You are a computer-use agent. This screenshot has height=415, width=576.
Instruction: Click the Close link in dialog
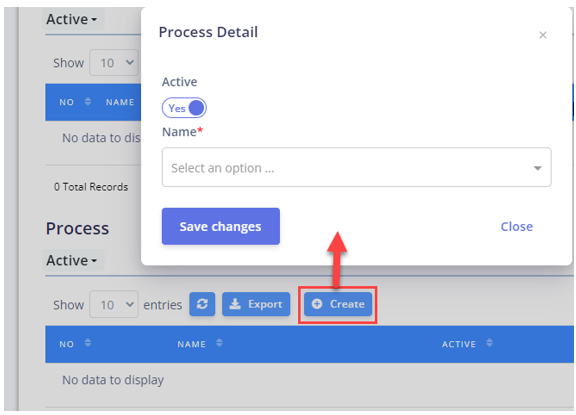pyautogui.click(x=516, y=227)
